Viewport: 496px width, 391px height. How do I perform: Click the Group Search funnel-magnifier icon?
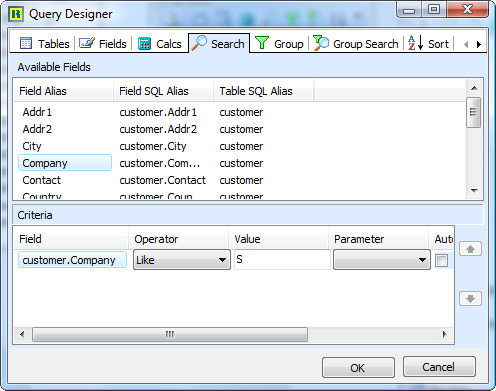coord(321,43)
